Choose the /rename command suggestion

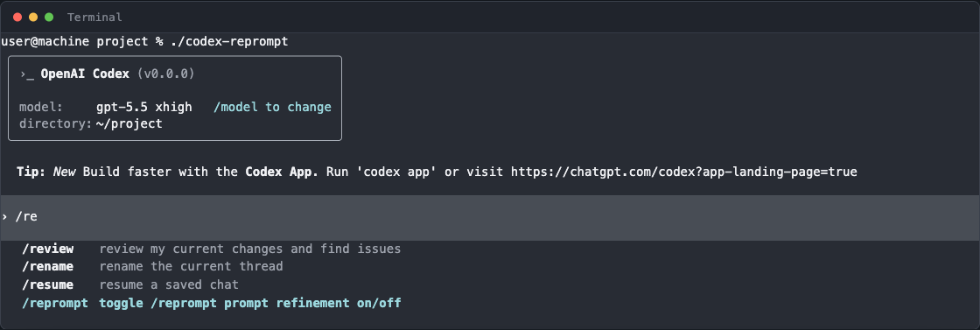tap(48, 266)
